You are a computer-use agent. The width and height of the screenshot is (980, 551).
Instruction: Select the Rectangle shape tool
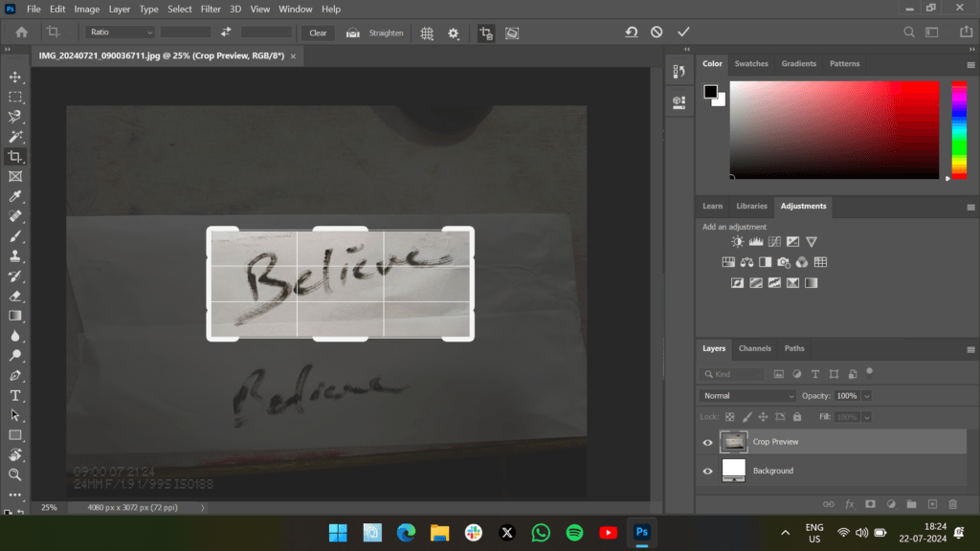pos(15,435)
